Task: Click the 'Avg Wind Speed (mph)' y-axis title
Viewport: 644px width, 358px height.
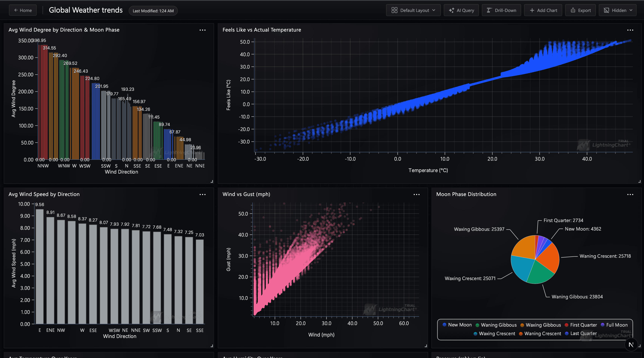Action: pos(13,263)
